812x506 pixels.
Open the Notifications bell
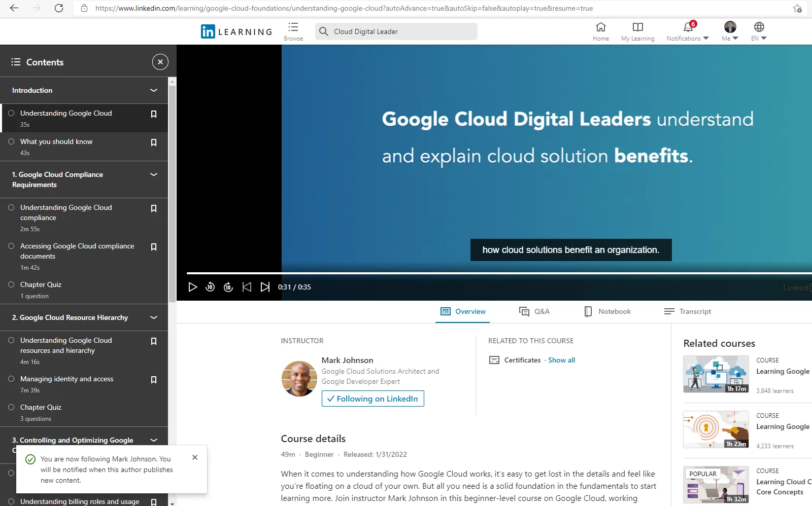[x=688, y=31]
